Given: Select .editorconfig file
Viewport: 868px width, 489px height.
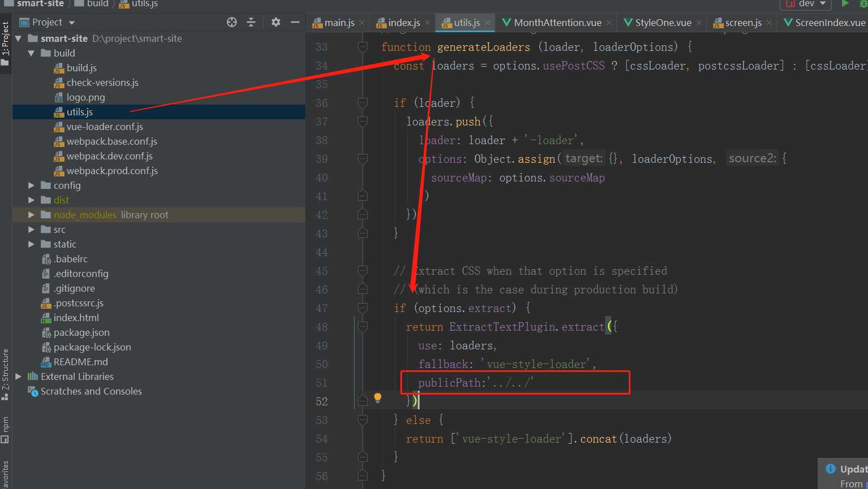Looking at the screenshot, I should coord(80,274).
